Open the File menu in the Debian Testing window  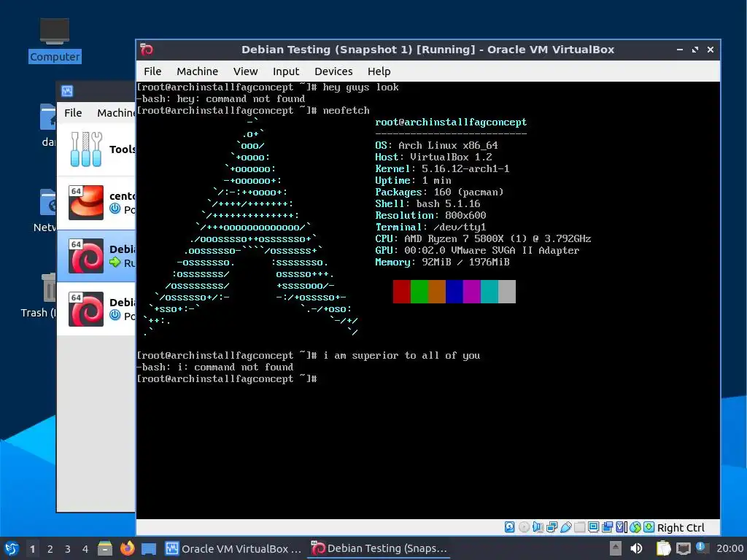coord(152,71)
